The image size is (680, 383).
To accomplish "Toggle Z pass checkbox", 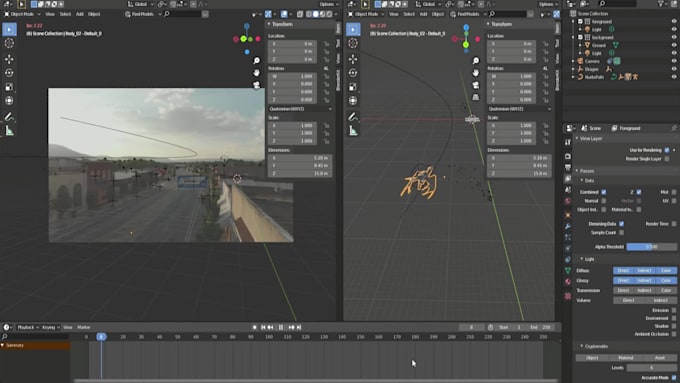I will 639,192.
